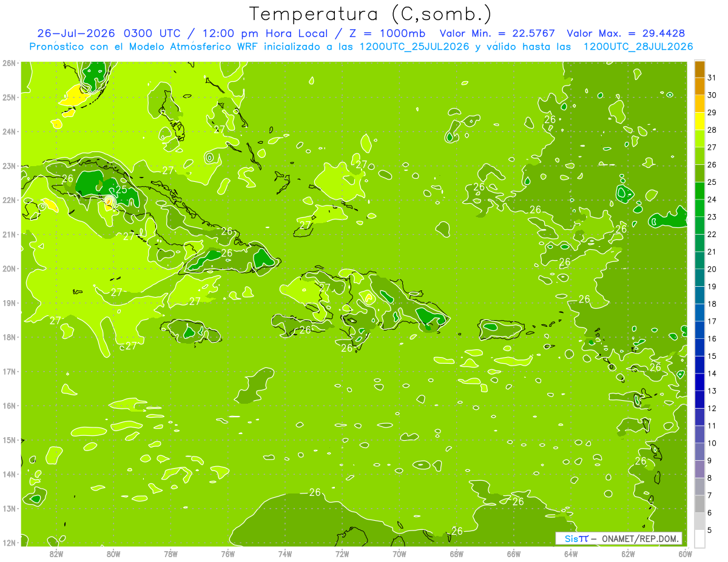Click the '74W' longitude axis label
The image size is (728, 562).
[x=285, y=554]
